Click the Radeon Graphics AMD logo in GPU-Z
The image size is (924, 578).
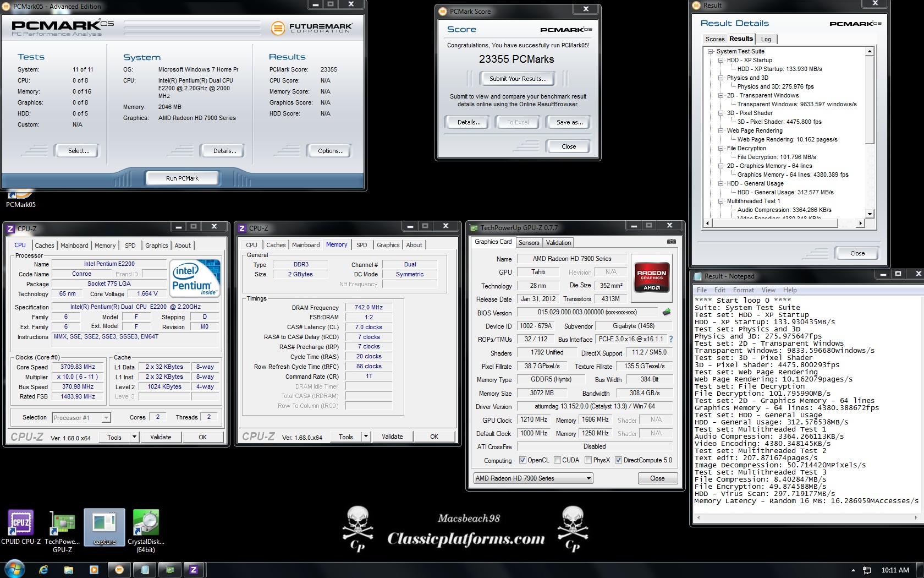point(652,276)
